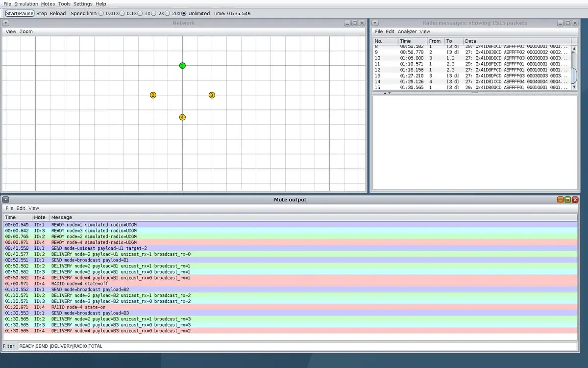The height and width of the screenshot is (368, 588).
Task: Open File menu in Mote output window
Action: (10, 208)
